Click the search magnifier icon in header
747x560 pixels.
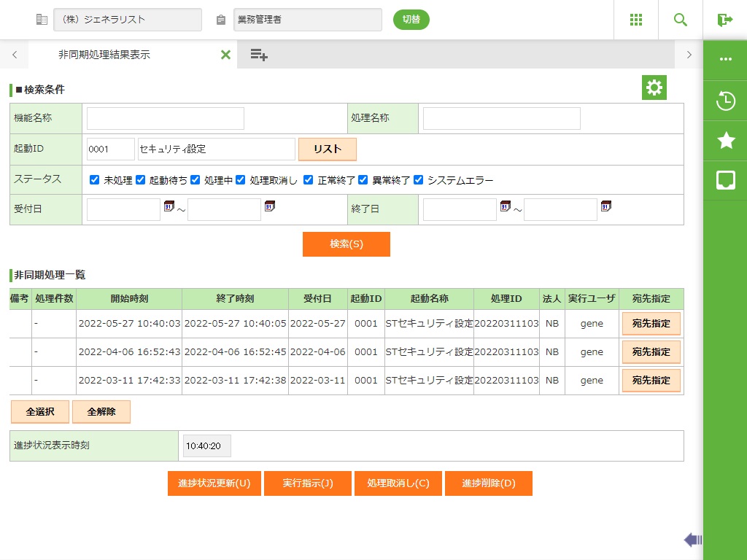click(x=681, y=20)
